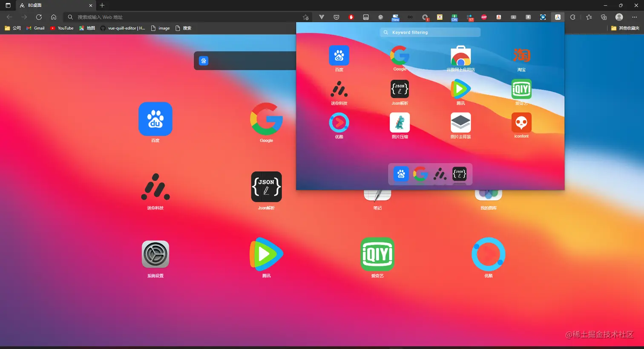Viewport: 644px width, 349px height.
Task: Click the AdBlock Plus ABP extension
Action: [484, 17]
